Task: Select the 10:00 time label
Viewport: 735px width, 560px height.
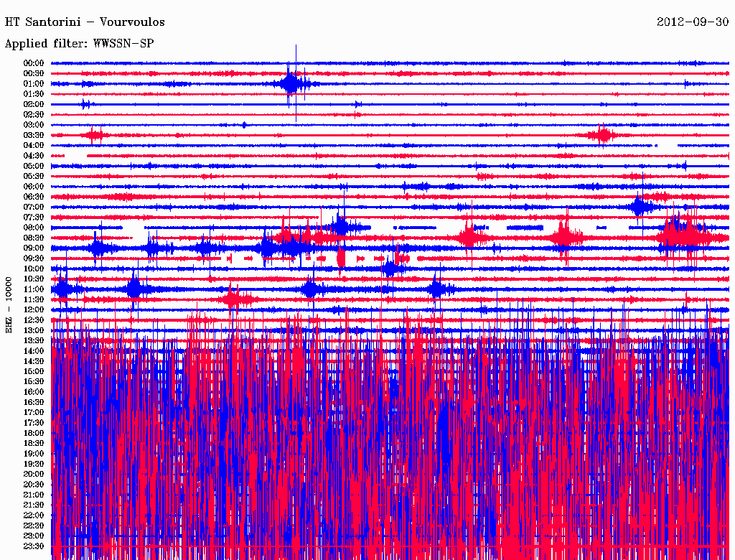Action: point(34,269)
